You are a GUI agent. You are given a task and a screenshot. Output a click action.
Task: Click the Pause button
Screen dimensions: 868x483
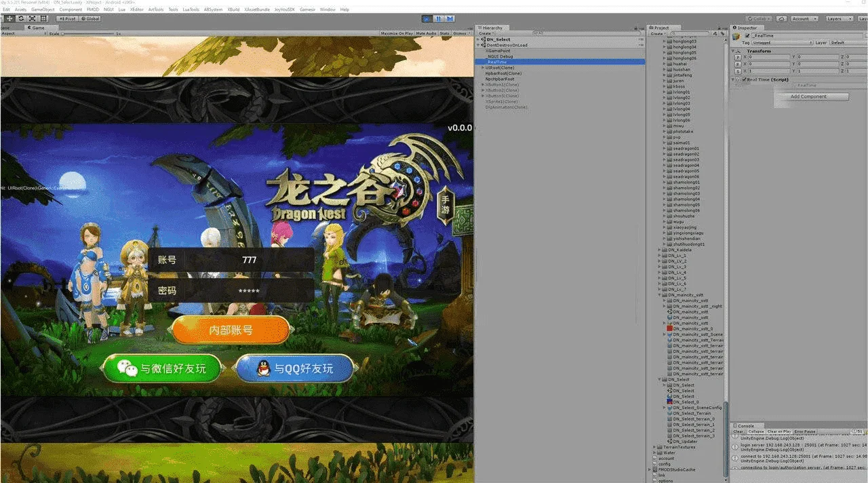pos(439,19)
